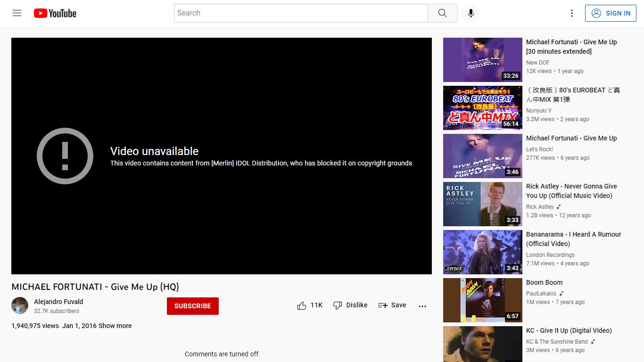Click the '32.7K subscribers' text
The image size is (644, 362).
[57, 311]
